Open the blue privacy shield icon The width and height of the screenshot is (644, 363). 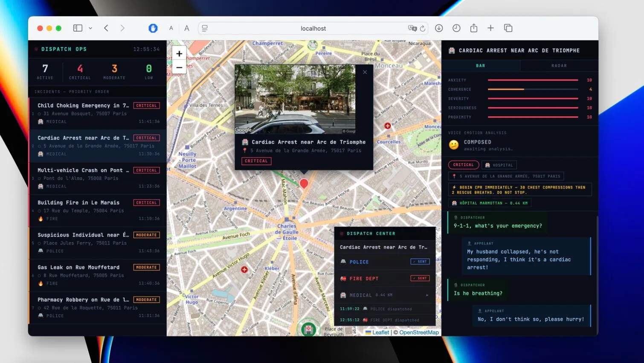point(153,28)
